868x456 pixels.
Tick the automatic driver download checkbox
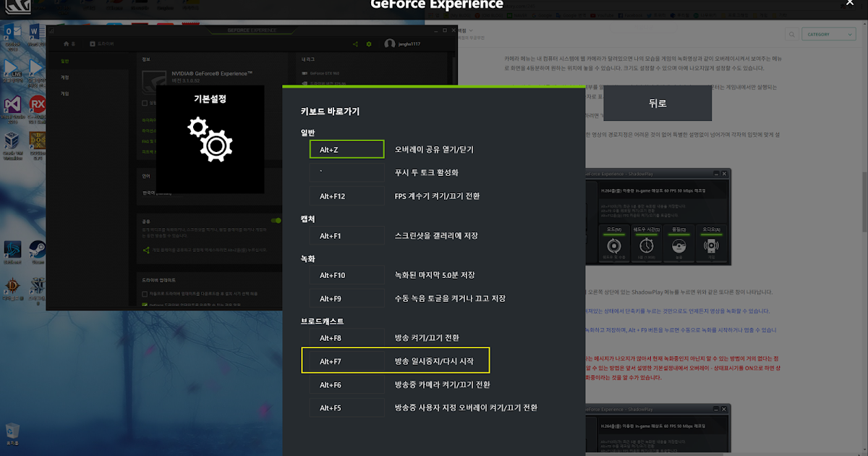click(145, 293)
